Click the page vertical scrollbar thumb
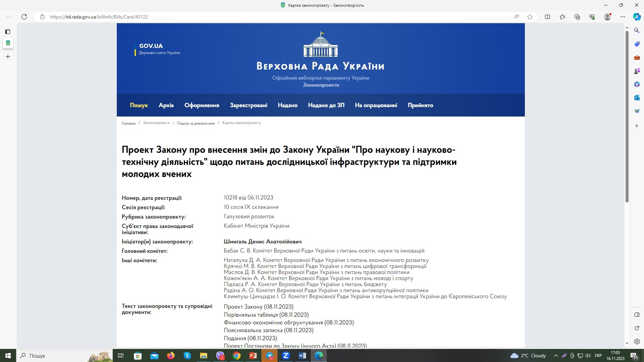Image resolution: width=644 pixels, height=362 pixels. 627,117
